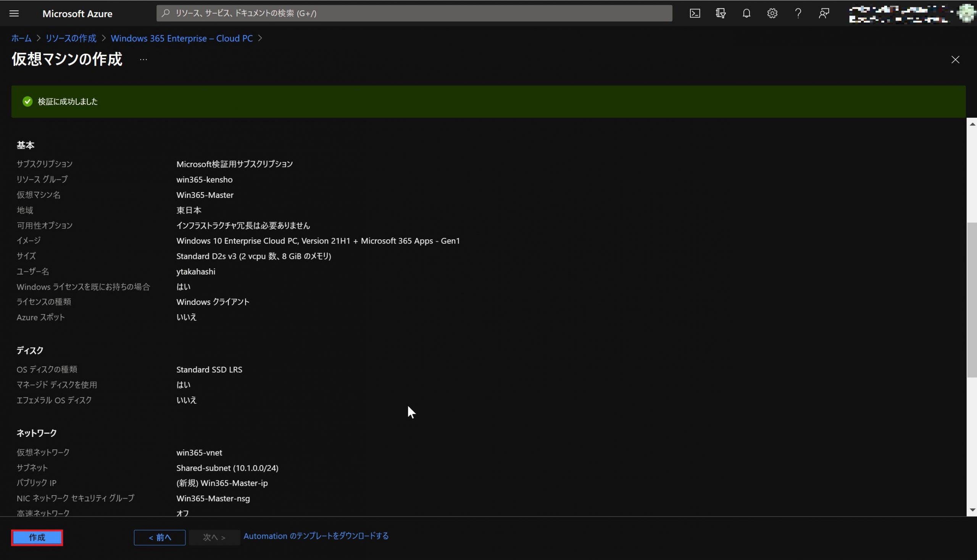The image size is (977, 560).
Task: Click the green validation success checkmark
Action: click(27, 101)
